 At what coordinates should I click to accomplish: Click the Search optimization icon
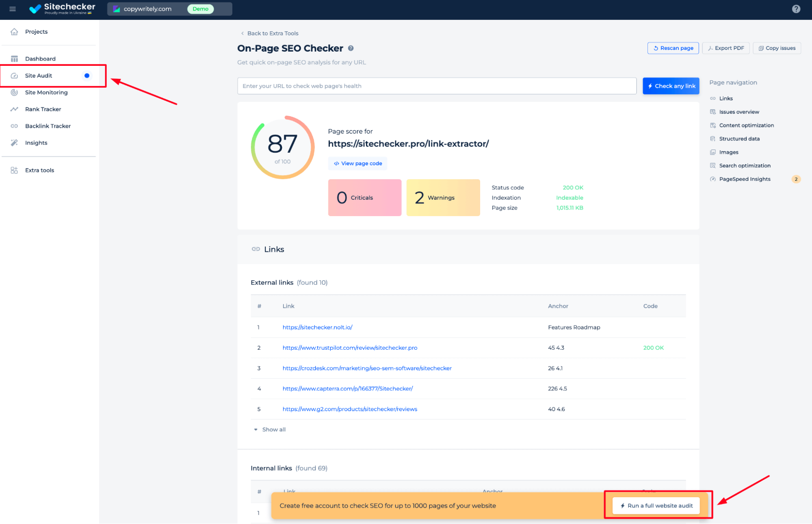coord(712,165)
